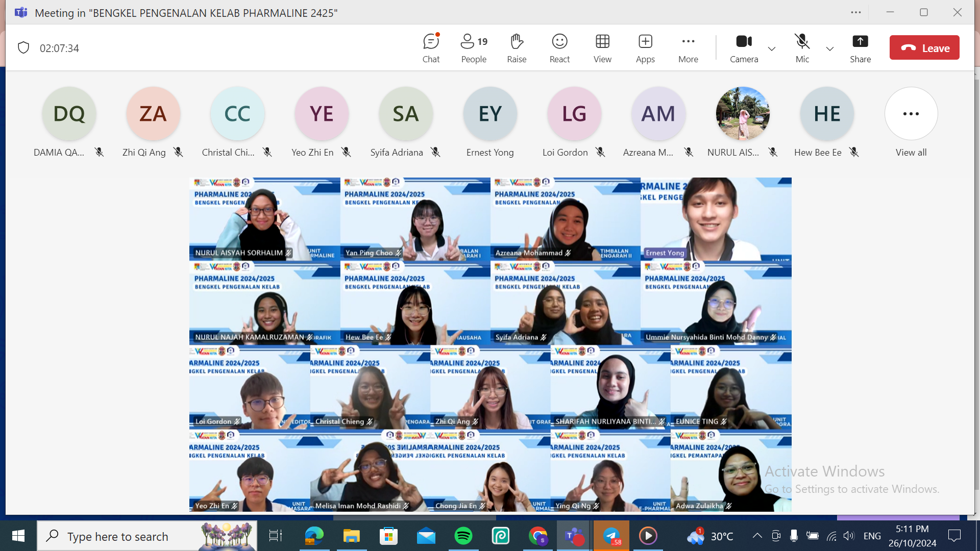Open title bar ellipsis settings menu

pos(856,12)
